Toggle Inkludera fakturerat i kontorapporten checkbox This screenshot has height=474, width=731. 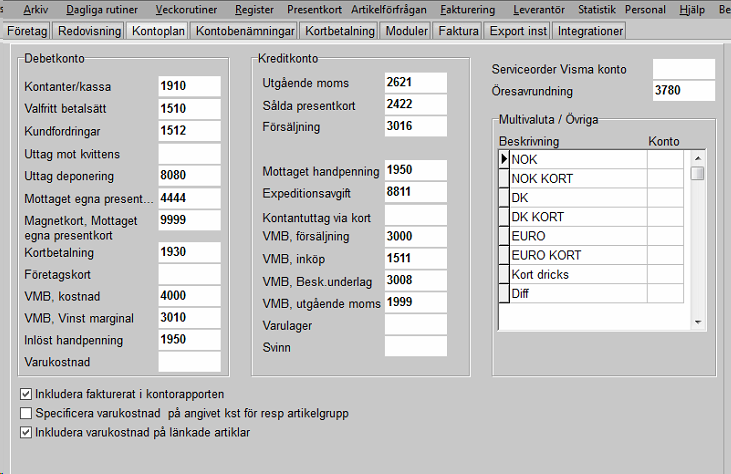26,394
